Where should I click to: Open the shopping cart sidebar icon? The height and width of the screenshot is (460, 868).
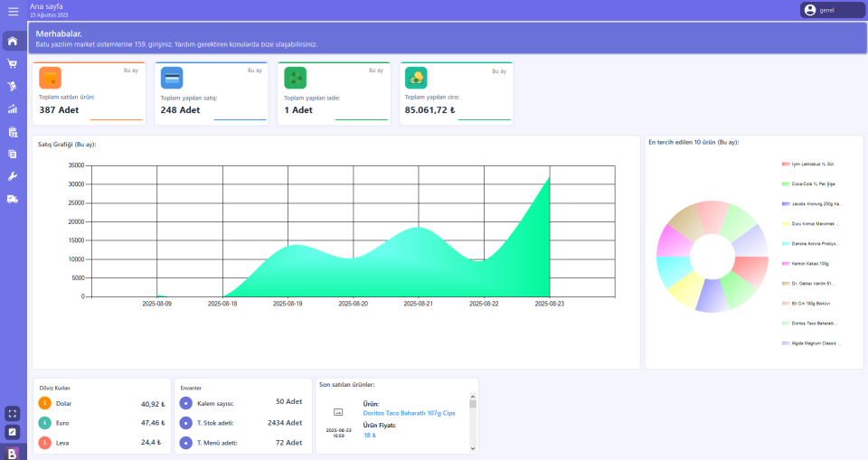(x=13, y=64)
